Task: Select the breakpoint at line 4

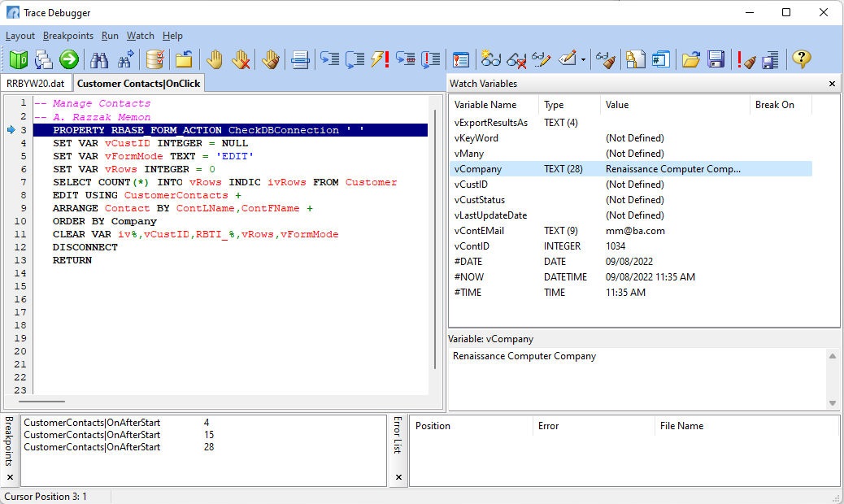Action: click(x=203, y=423)
